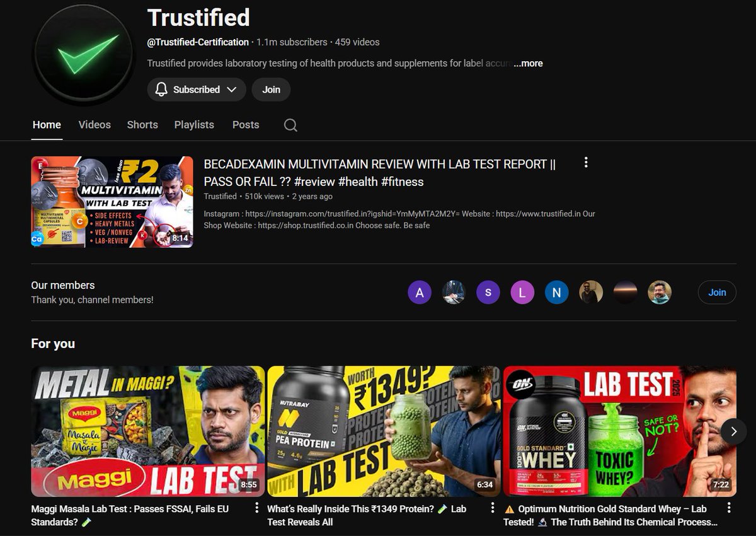The image size is (756, 536).
Task: Click Join button in Our members section
Action: click(717, 293)
